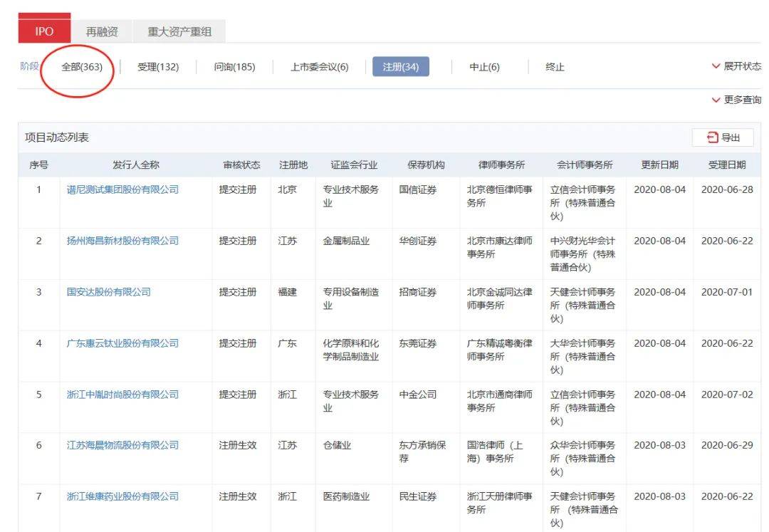This screenshot has height=532, width=769.
Task: Open 扬州海昌新材股份有限公司 link
Action: tap(122, 241)
